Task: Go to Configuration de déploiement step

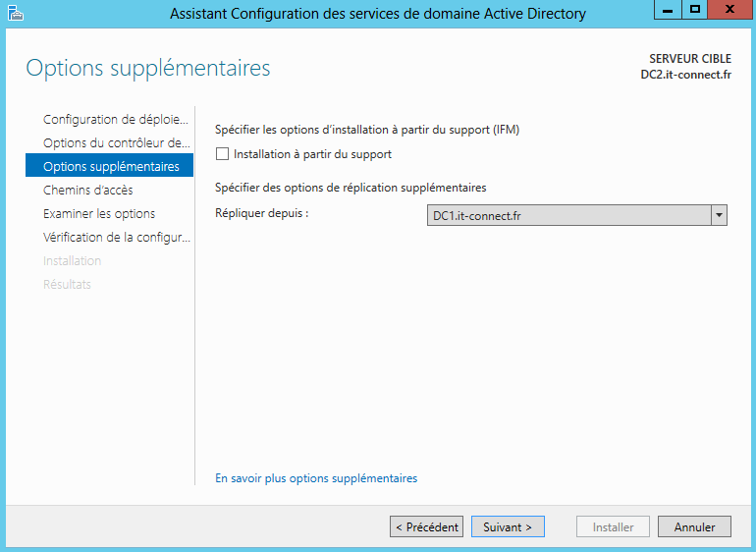Action: (115, 120)
